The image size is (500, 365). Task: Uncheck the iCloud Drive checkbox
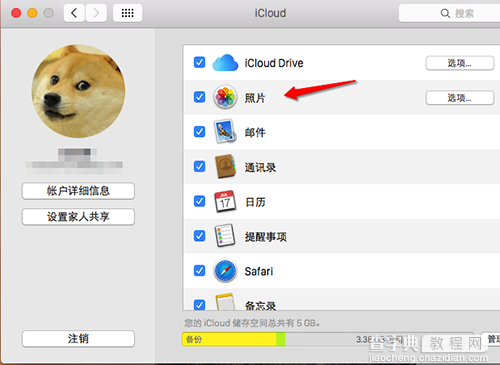coord(199,62)
